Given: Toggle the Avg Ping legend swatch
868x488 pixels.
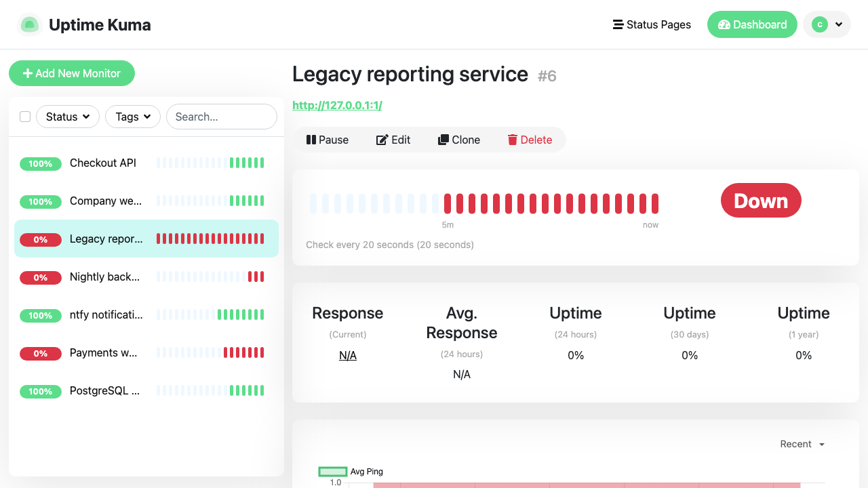Looking at the screenshot, I should click(333, 472).
